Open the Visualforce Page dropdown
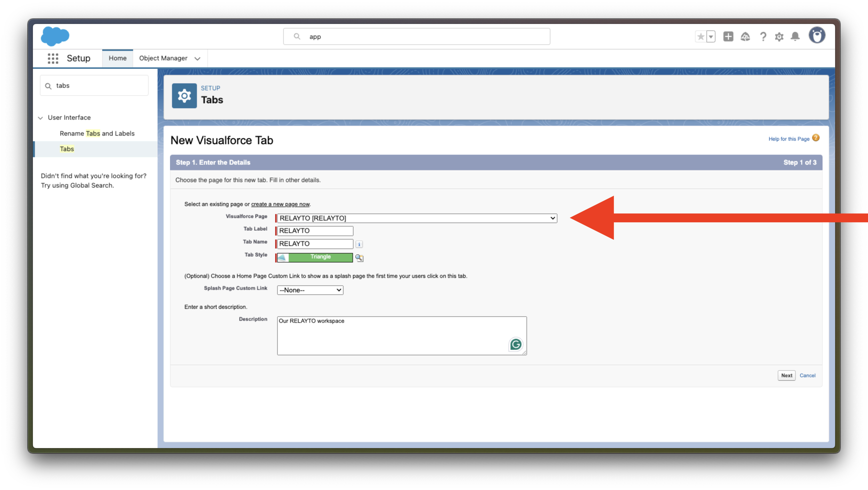 417,218
